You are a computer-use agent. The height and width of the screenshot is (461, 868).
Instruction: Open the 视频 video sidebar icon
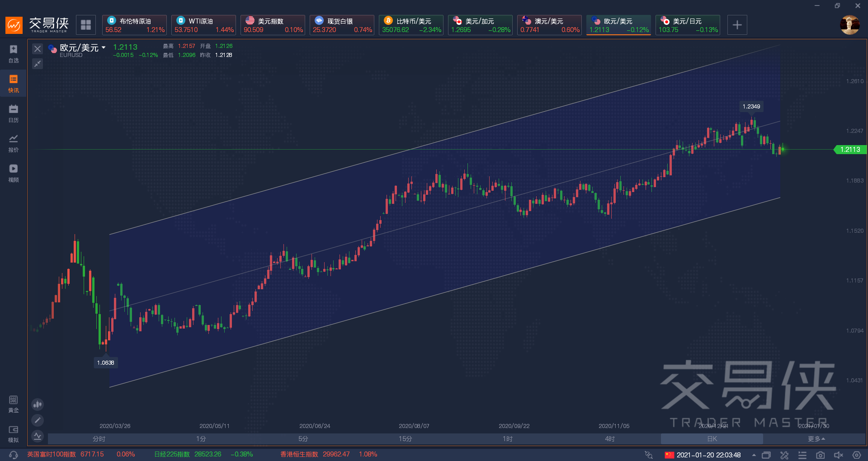14,173
